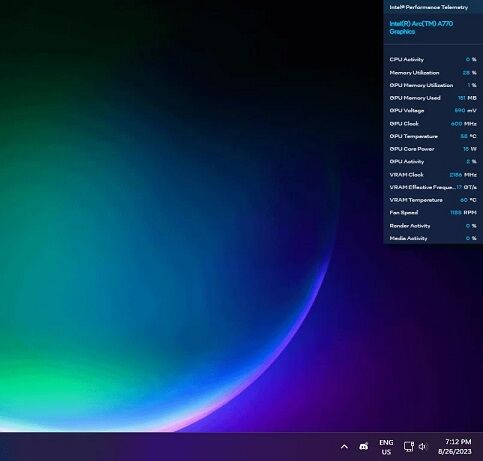The image size is (483, 461).
Task: Select the VRAM Clock row
Action: click(433, 174)
